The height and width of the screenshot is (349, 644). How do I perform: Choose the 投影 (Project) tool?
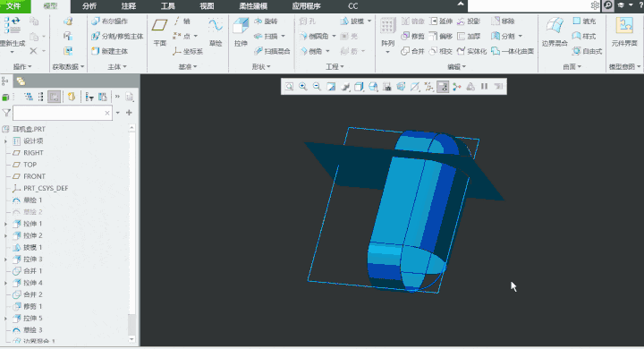tap(469, 21)
